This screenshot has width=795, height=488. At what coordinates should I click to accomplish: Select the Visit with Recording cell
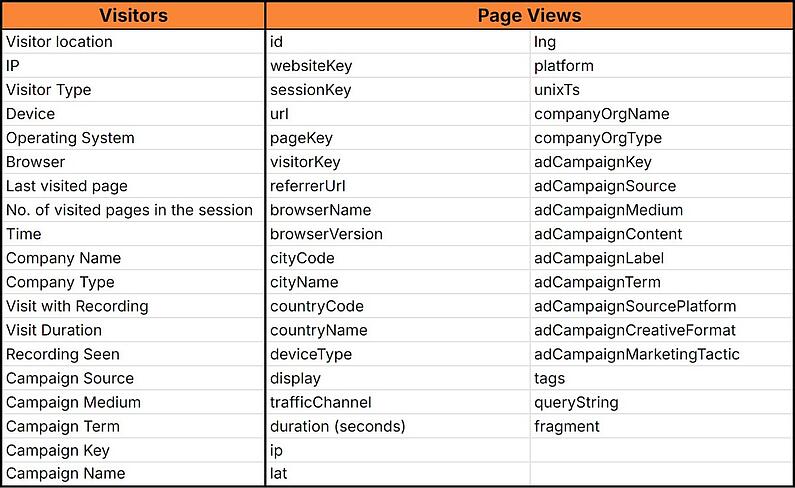coord(133,306)
